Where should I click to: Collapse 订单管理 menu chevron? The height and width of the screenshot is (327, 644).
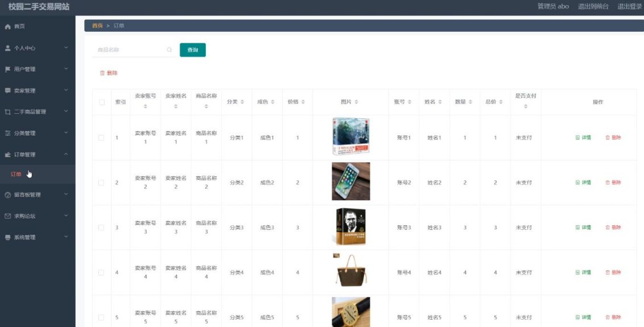tap(66, 154)
